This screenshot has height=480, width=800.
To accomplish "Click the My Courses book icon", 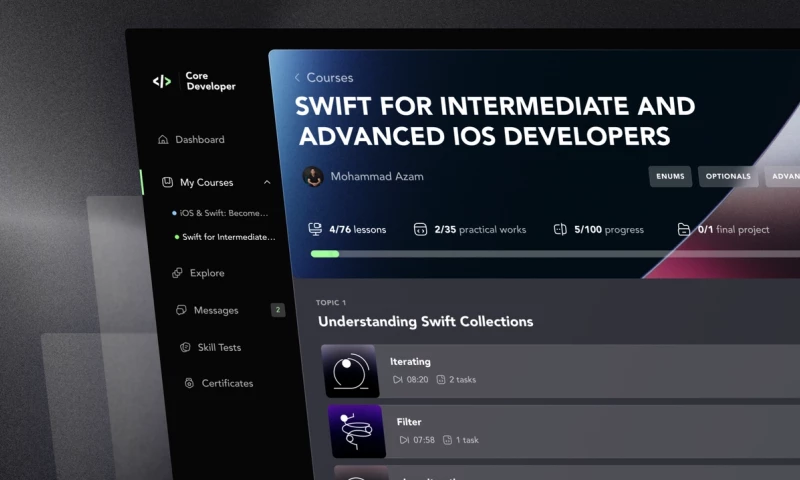I will click(x=167, y=182).
